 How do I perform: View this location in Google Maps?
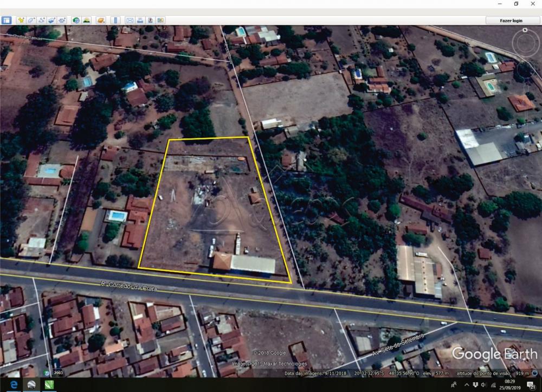point(160,20)
